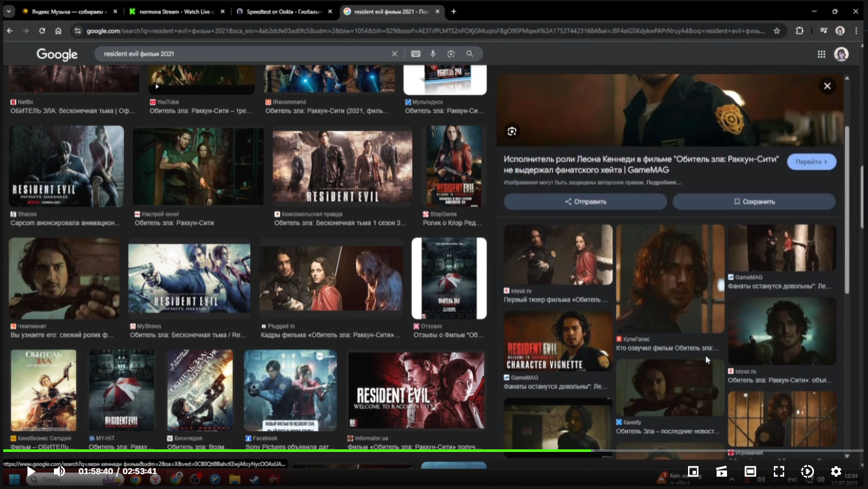Open the Настрой кино! image result
Image resolution: width=868 pixels, height=489 pixels.
198,166
